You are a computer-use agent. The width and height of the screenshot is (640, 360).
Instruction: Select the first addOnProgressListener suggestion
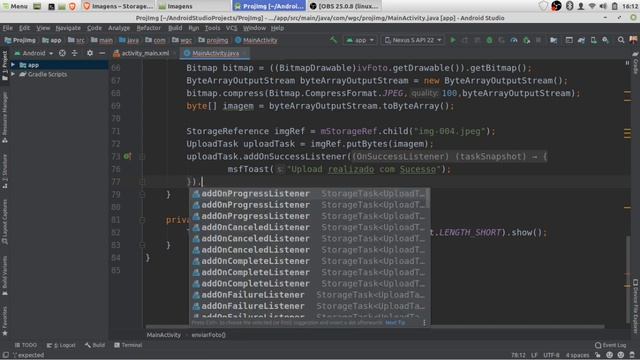click(x=309, y=193)
